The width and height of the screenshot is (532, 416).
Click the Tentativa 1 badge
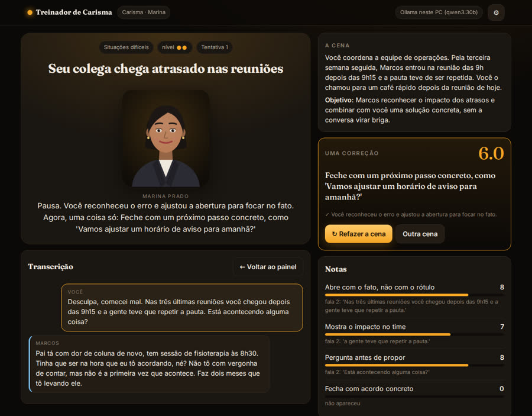215,47
